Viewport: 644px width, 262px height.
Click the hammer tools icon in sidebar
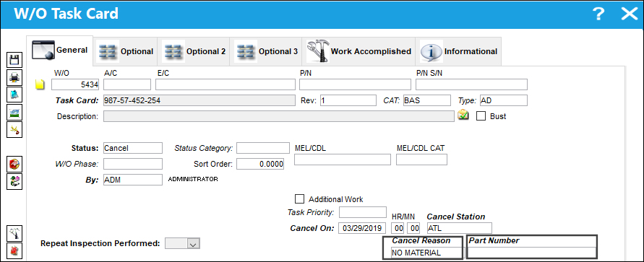click(15, 233)
